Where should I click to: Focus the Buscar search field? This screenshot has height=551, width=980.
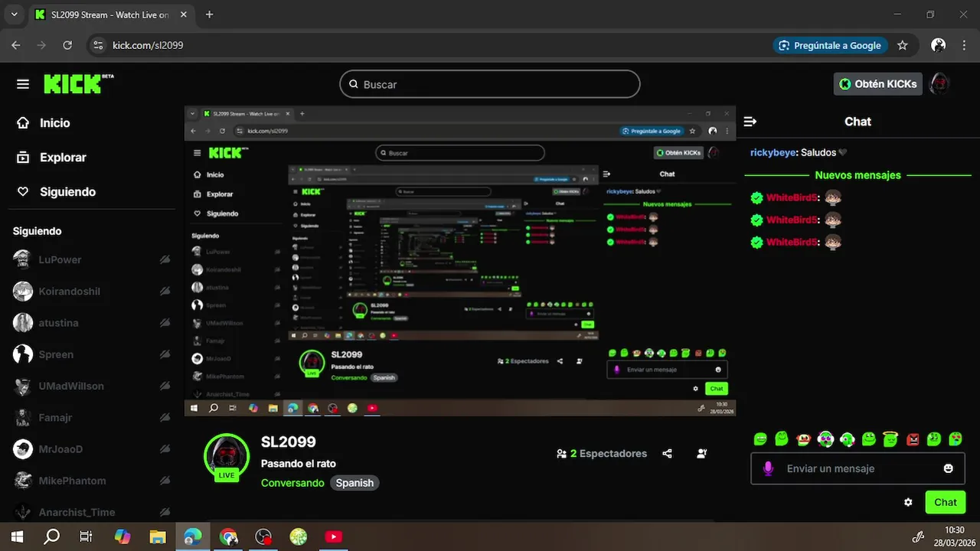(x=490, y=84)
